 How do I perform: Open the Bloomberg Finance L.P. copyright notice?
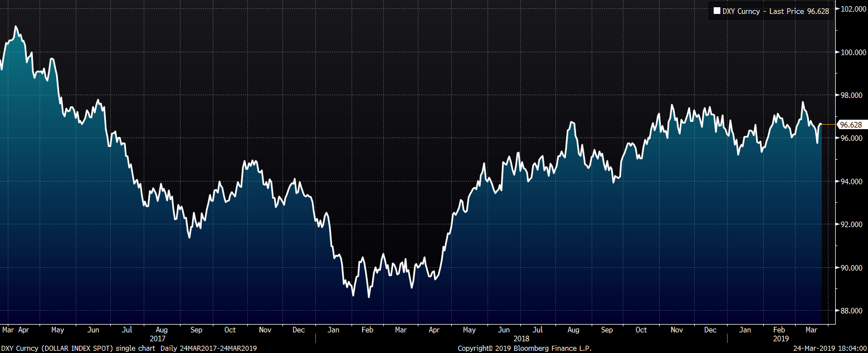(x=524, y=348)
